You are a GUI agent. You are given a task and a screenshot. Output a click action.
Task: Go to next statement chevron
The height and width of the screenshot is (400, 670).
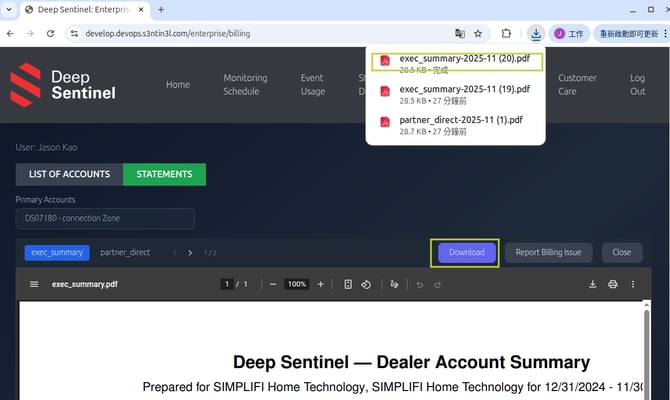click(190, 253)
